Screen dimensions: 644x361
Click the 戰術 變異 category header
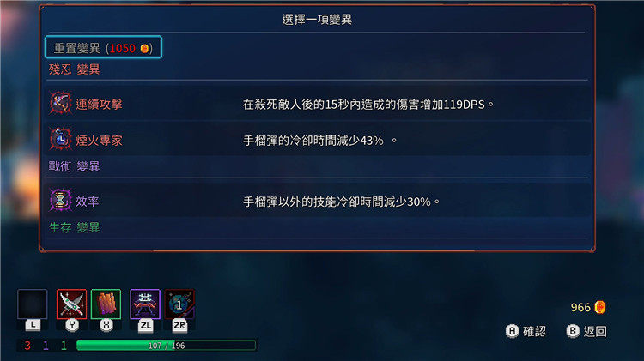pyautogui.click(x=75, y=166)
